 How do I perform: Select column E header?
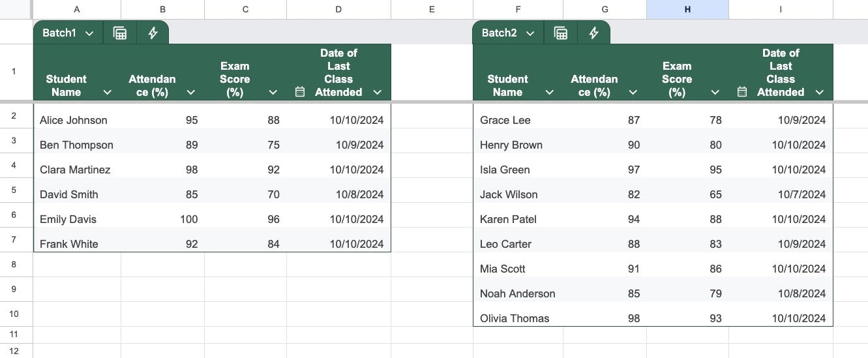pos(432,9)
